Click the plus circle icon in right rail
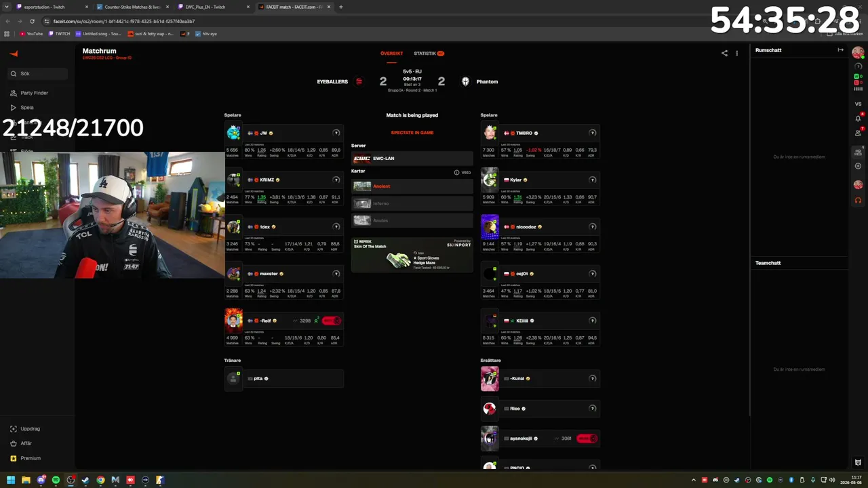The image size is (868, 488). [858, 166]
